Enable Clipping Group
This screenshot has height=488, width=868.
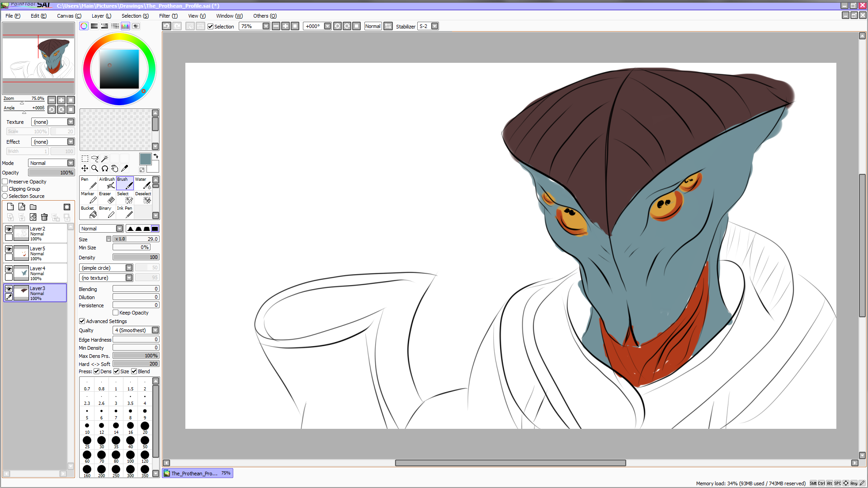[5, 189]
